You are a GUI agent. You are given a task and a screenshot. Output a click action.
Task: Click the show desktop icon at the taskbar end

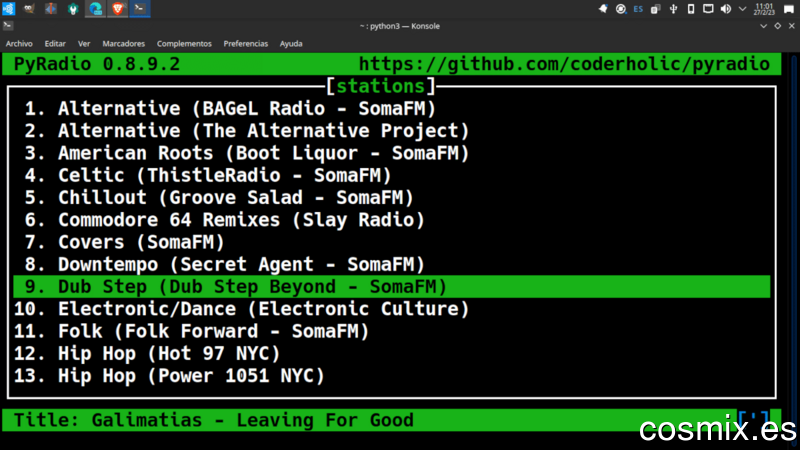[789, 9]
